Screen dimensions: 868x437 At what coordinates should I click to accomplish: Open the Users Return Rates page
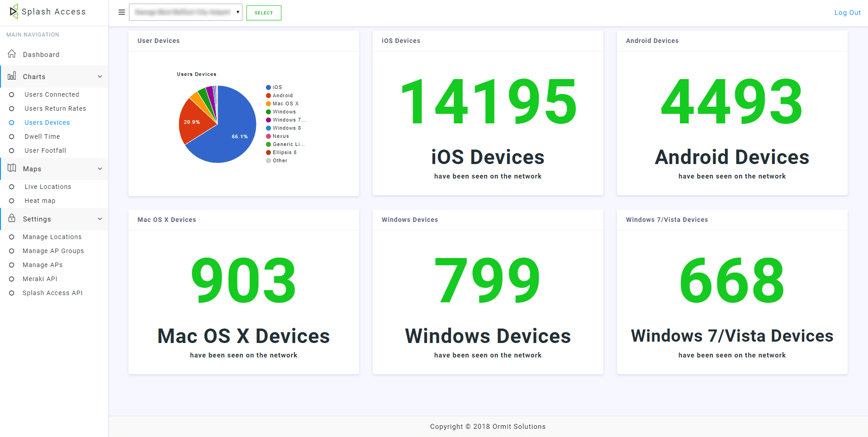click(55, 108)
